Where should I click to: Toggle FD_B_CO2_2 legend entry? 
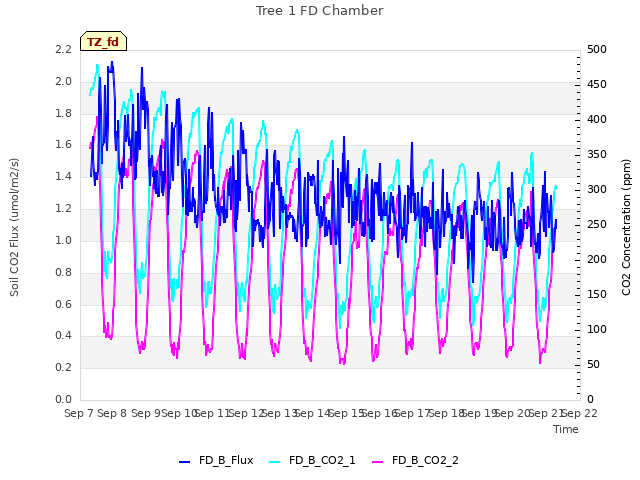(x=415, y=461)
